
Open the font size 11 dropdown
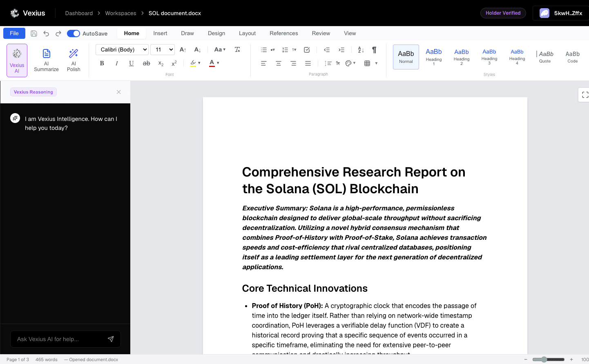[x=163, y=49]
